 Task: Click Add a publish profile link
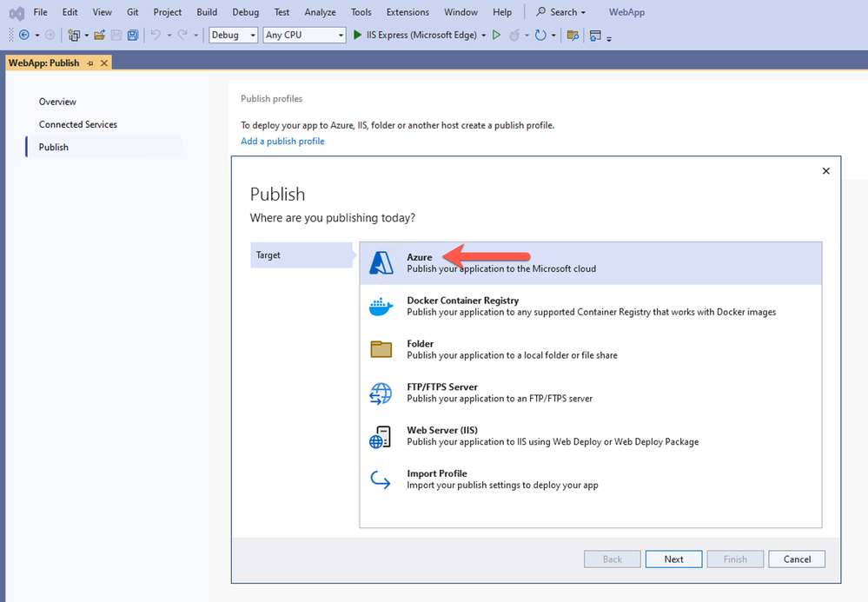(283, 141)
